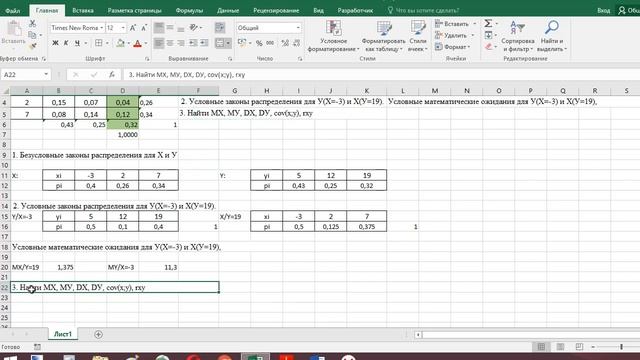Click in the formula bar text
The height and width of the screenshot is (360, 640).
(x=187, y=75)
